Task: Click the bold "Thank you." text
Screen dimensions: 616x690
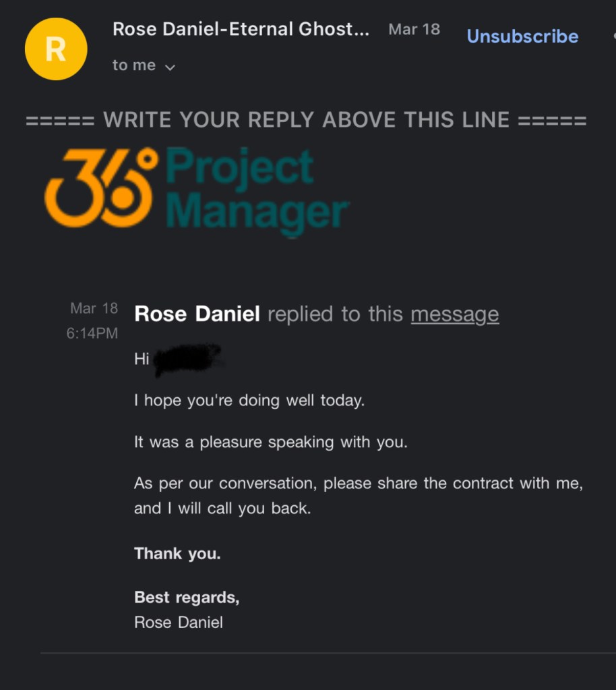Action: [x=177, y=554]
